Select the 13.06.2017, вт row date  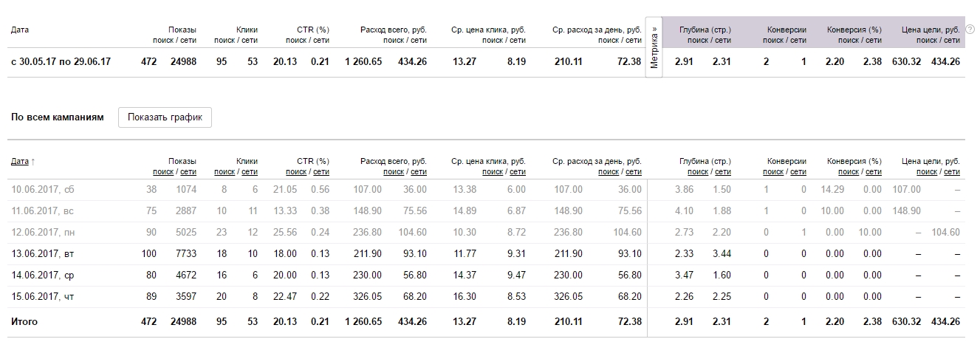[x=43, y=254]
